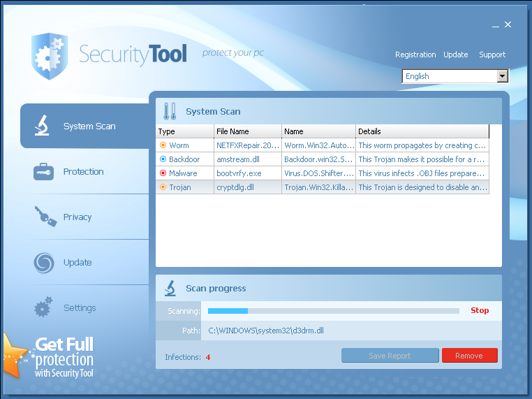The height and width of the screenshot is (399, 532).
Task: Close the Security Tool window
Action: [x=508, y=24]
